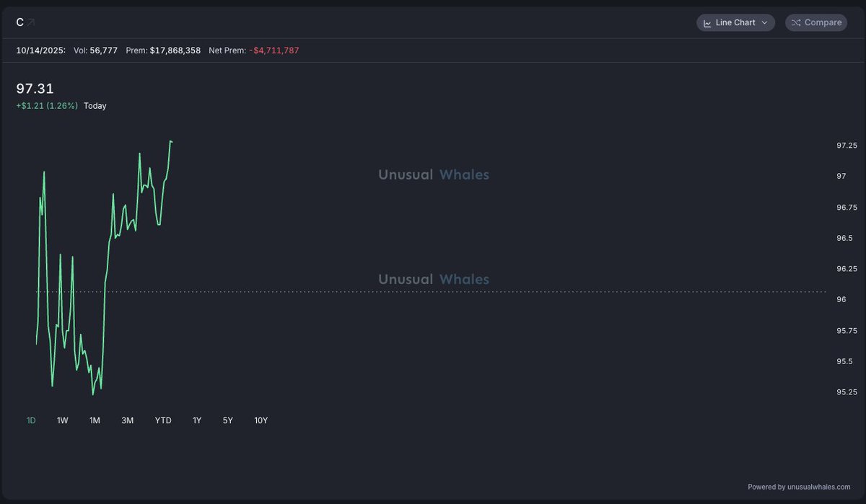Switch to the 1W time range
This screenshot has height=504, width=866.
(63, 420)
